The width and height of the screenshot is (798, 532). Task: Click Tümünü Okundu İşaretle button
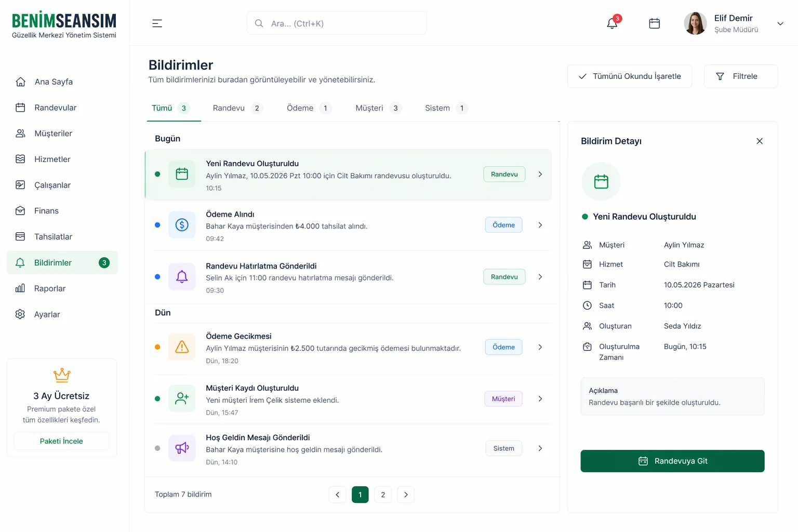[630, 76]
